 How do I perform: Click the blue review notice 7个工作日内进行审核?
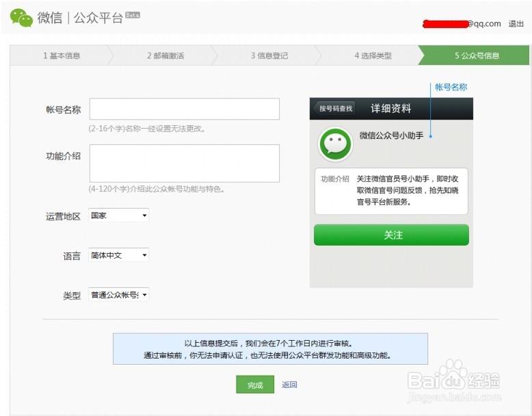270,349
